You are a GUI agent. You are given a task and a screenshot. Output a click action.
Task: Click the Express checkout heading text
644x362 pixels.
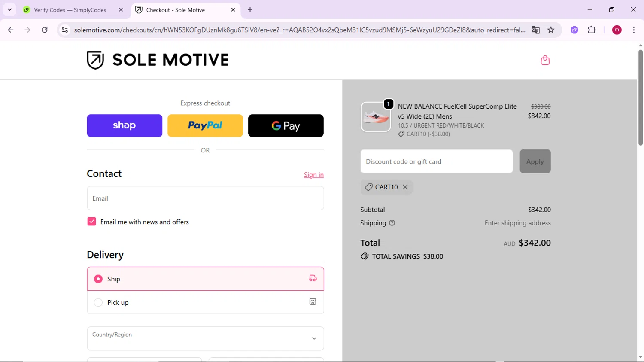coord(205,103)
